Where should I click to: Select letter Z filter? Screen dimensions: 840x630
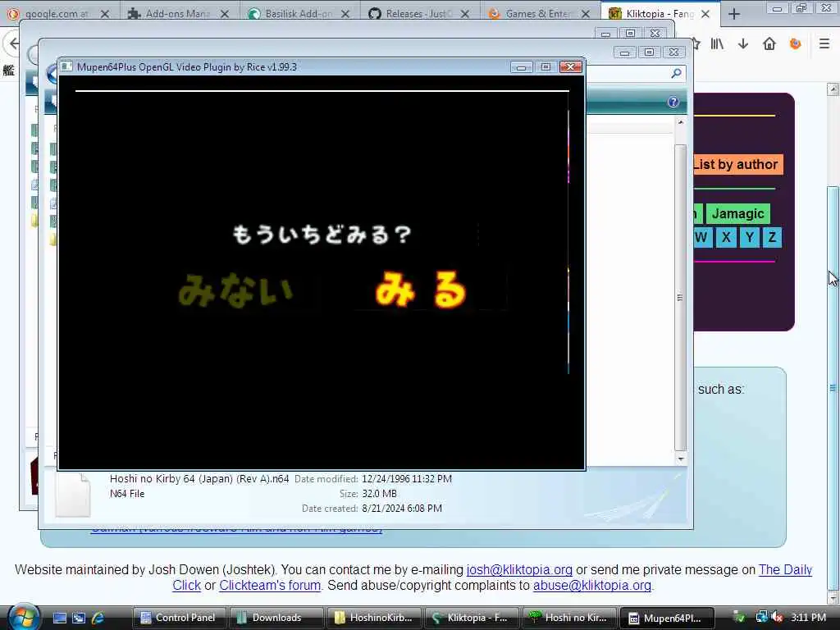pos(772,237)
